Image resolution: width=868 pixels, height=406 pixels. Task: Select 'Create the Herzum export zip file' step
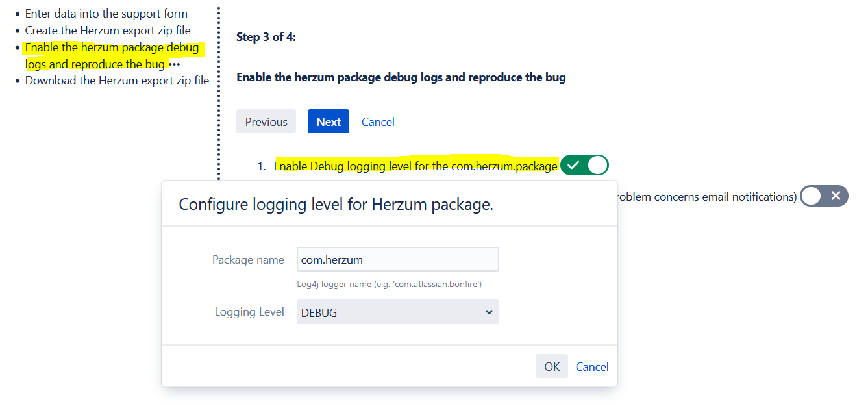tap(108, 30)
